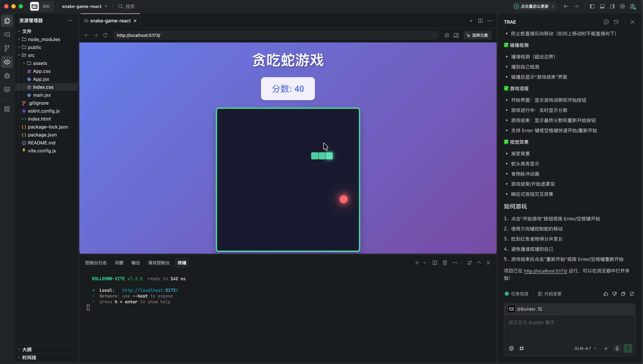Open chat history clock icon in TRAE
The width and height of the screenshot is (643, 364).
click(x=616, y=22)
